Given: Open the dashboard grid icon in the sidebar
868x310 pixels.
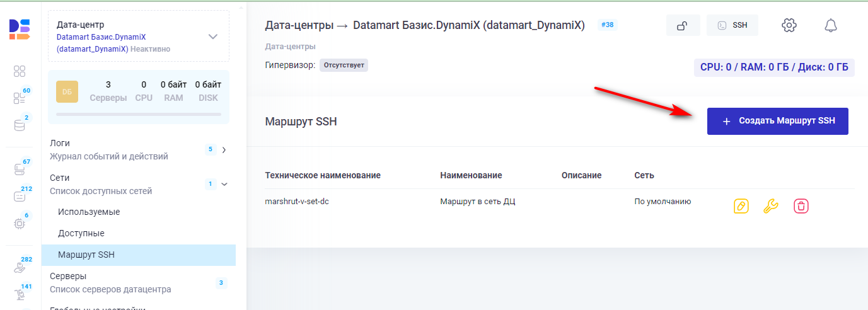Looking at the screenshot, I should pyautogui.click(x=20, y=71).
